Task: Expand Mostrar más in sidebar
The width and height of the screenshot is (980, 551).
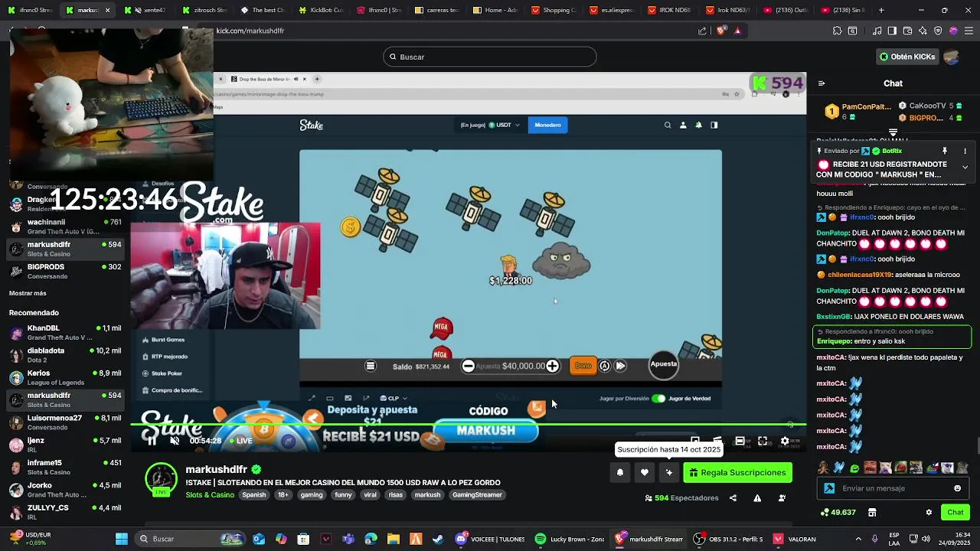Action: [x=28, y=293]
